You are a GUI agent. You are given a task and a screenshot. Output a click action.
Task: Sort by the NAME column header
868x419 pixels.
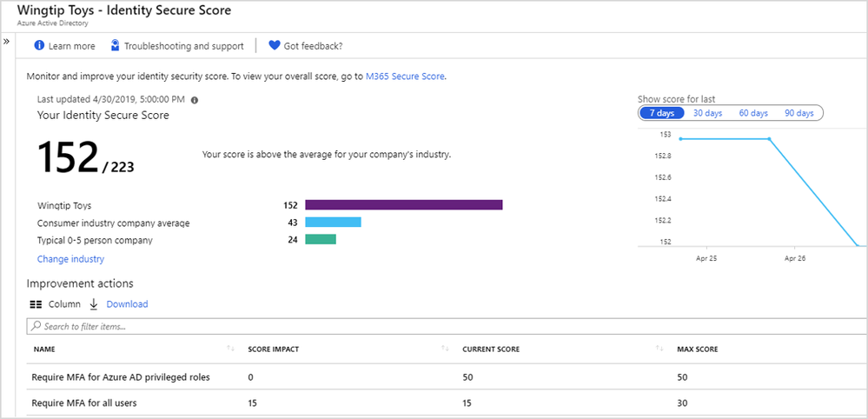(44, 349)
